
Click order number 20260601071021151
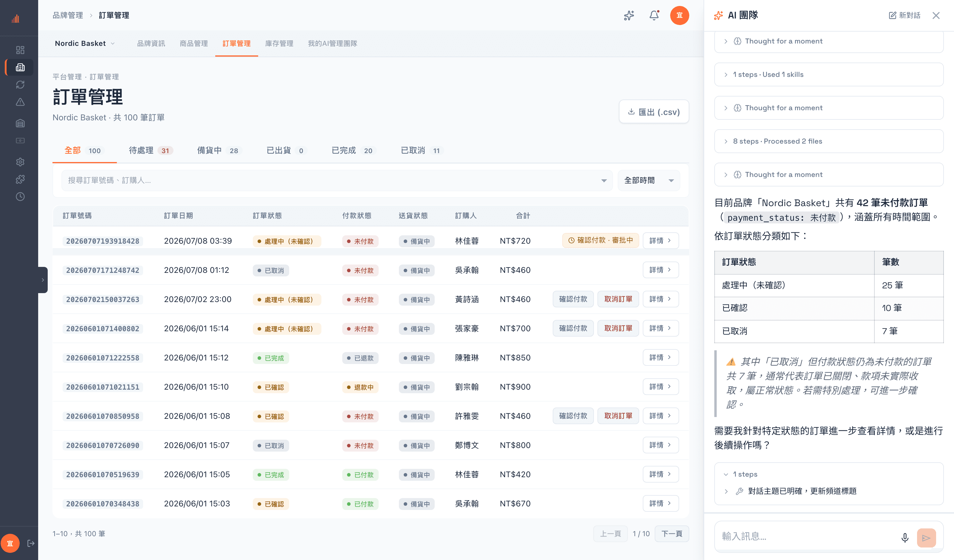tap(103, 387)
